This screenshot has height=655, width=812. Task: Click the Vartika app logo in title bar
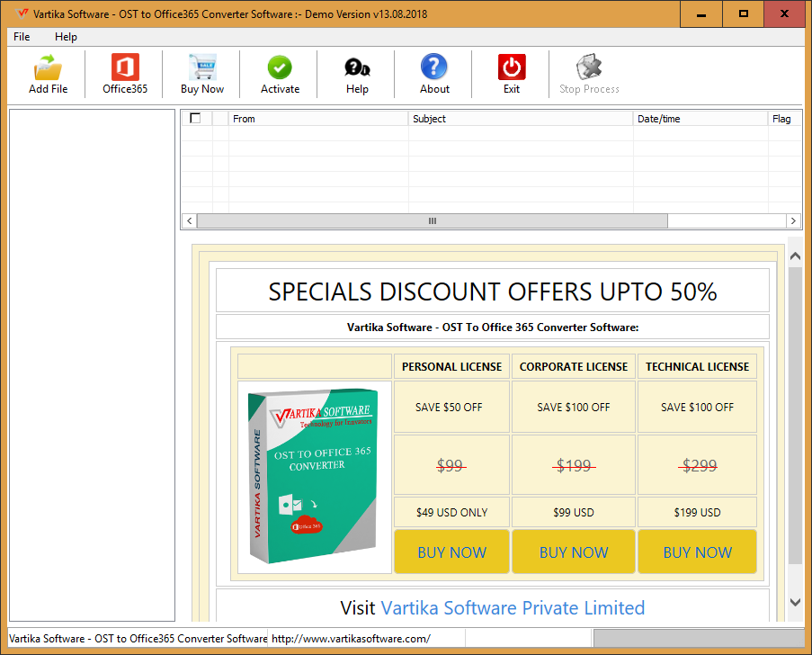point(22,13)
